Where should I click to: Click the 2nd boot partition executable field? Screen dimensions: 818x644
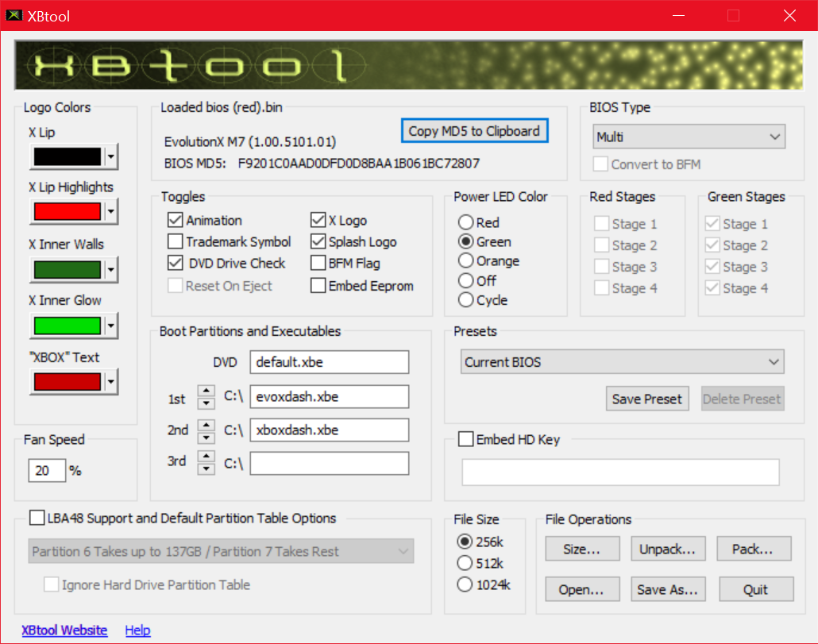click(x=329, y=430)
